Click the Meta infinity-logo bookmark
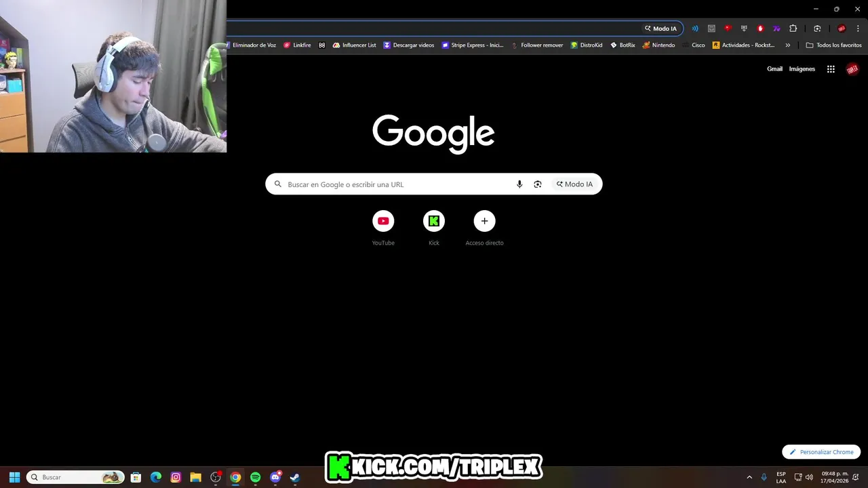Image resolution: width=868 pixels, height=488 pixels. point(322,45)
